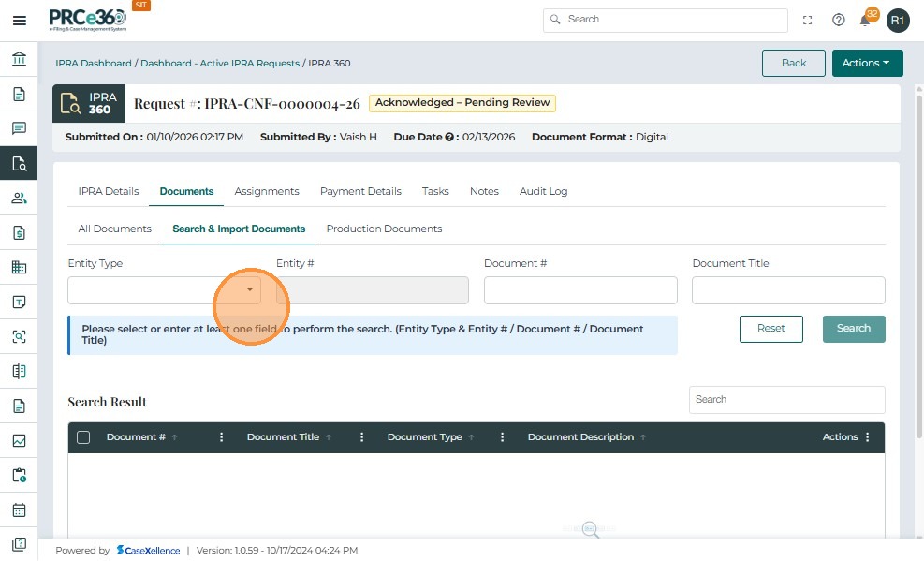Open the people/users sidebar icon
The height and width of the screenshot is (561, 924).
19,198
